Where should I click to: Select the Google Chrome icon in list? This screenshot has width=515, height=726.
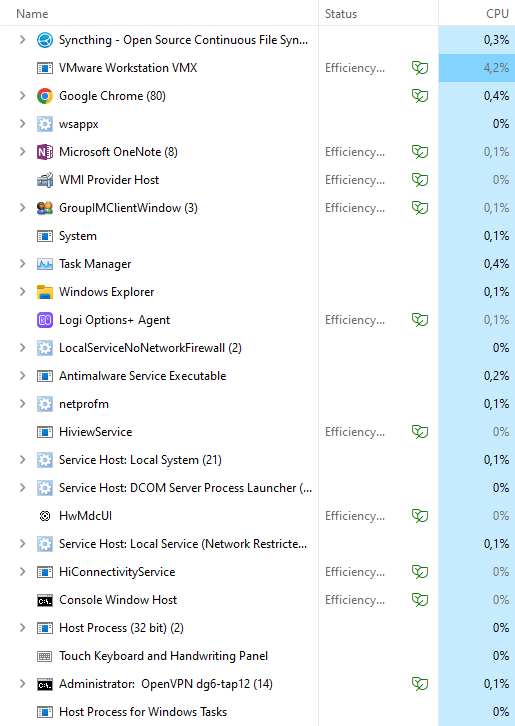pos(44,96)
